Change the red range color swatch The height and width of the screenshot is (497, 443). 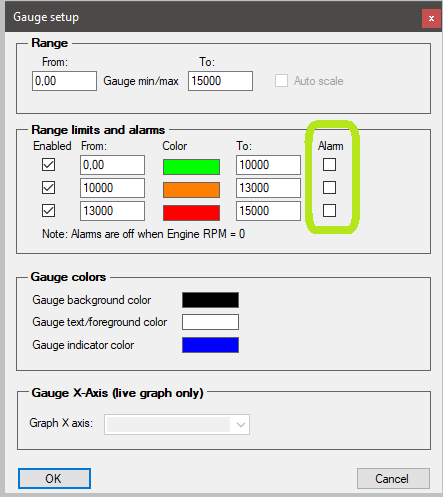(191, 213)
